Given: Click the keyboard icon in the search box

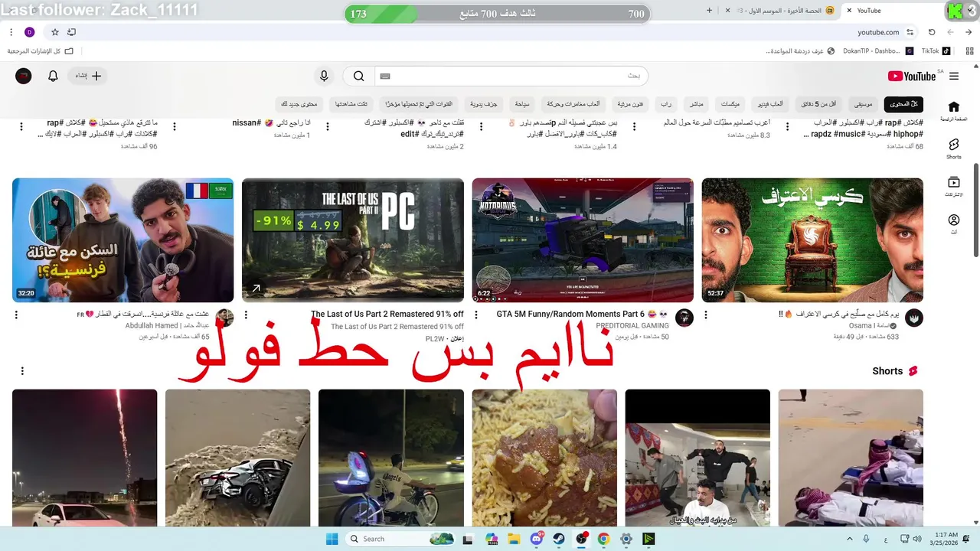Looking at the screenshot, I should coord(385,77).
